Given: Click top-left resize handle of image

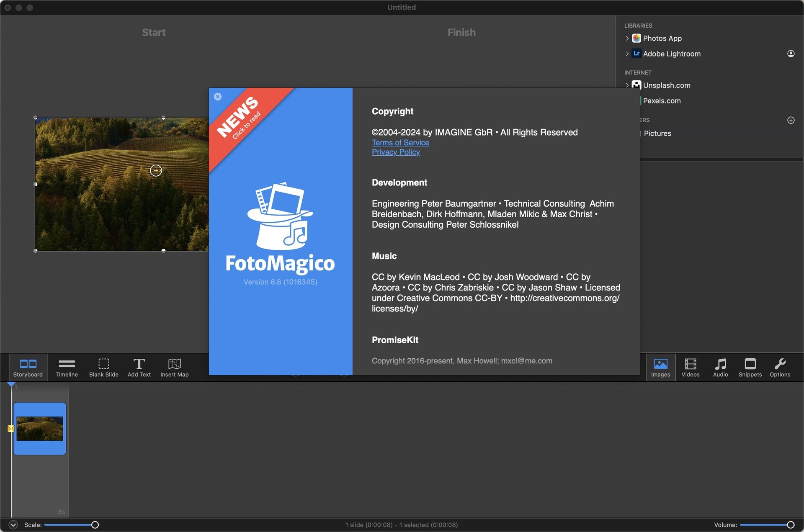Looking at the screenshot, I should tap(36, 118).
